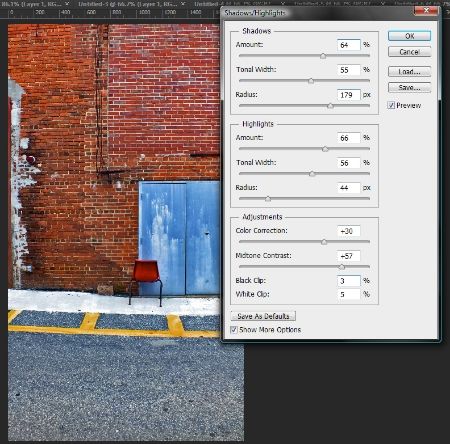Screen dimensions: 450x444
Task: Click the Highlights Amount slider handle
Action: pyautogui.click(x=325, y=149)
